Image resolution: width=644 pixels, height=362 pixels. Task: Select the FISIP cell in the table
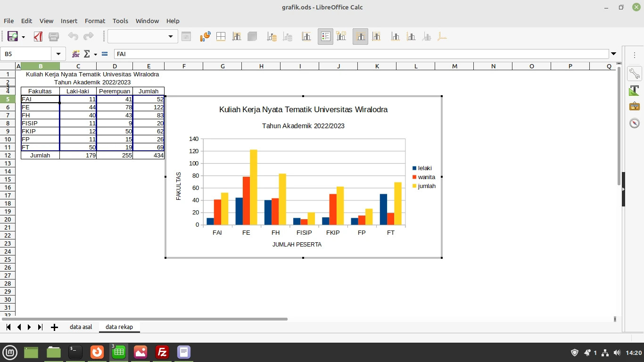(40, 123)
